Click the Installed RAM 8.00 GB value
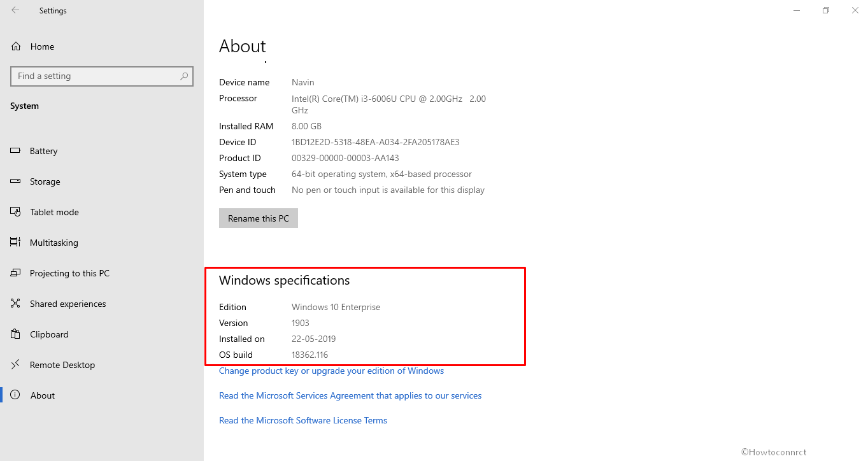This screenshot has width=868, height=461. click(306, 126)
